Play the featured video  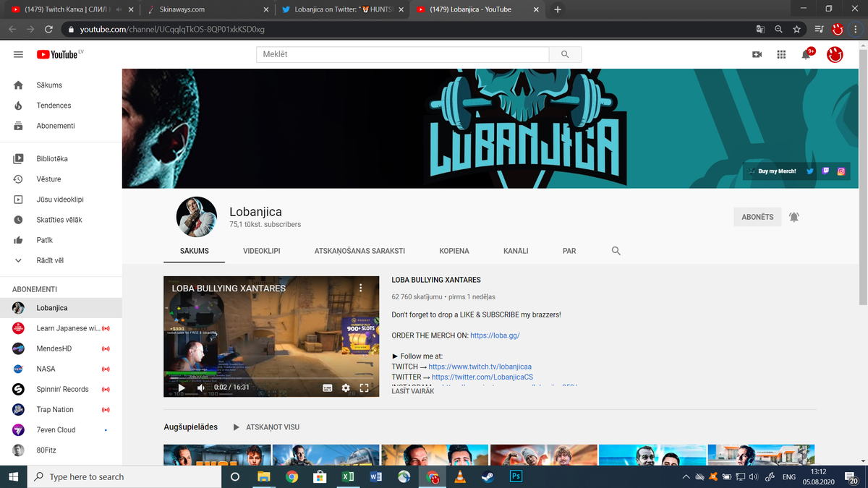click(x=182, y=388)
